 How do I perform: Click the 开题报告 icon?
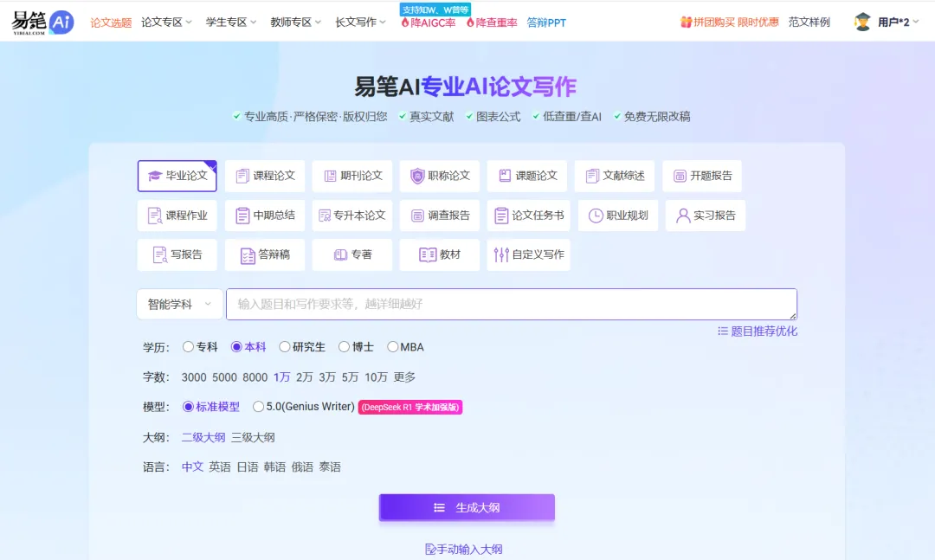pyautogui.click(x=680, y=176)
